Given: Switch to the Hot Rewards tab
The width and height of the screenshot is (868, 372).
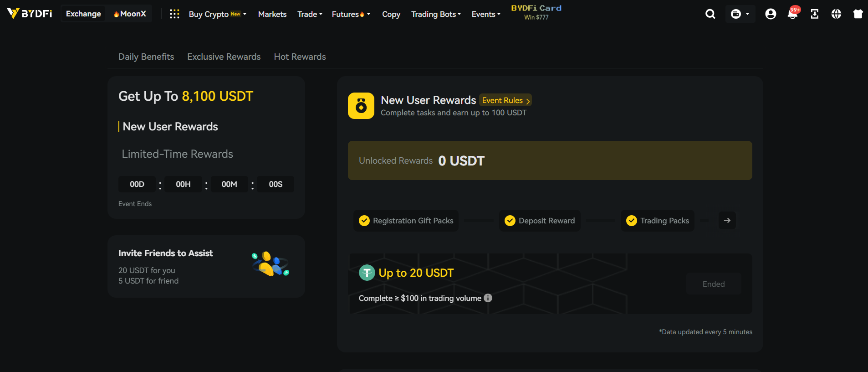Looking at the screenshot, I should coord(300,57).
